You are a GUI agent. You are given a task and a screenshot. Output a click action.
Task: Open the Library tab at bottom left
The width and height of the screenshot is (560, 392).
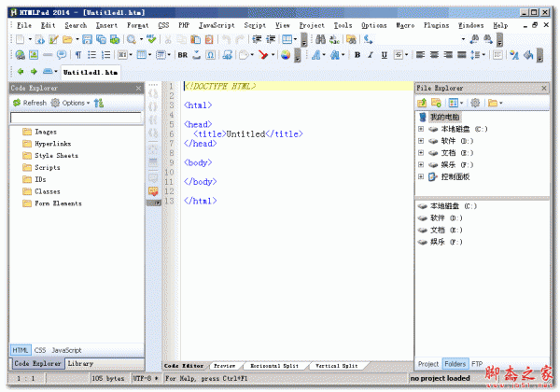(80, 363)
